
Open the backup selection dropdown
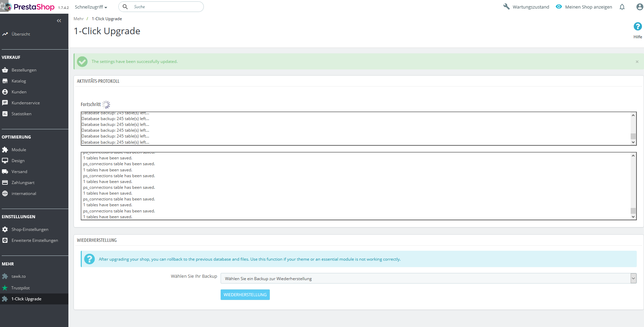pos(429,278)
